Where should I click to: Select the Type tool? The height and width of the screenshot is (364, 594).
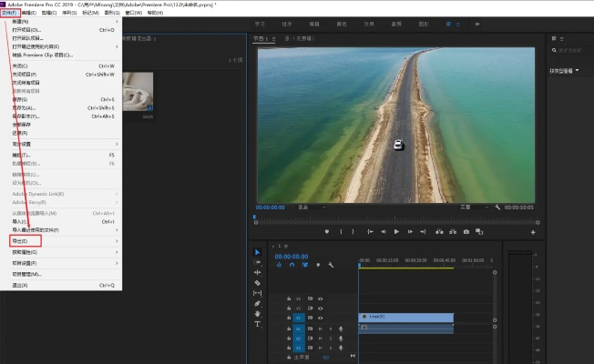257,324
